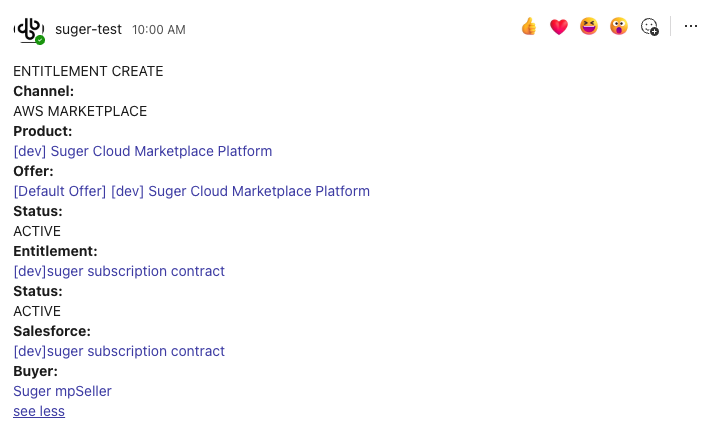Click the ACTIVE status under the Entitlement link
The width and height of the screenshot is (712, 437).
click(x=37, y=311)
